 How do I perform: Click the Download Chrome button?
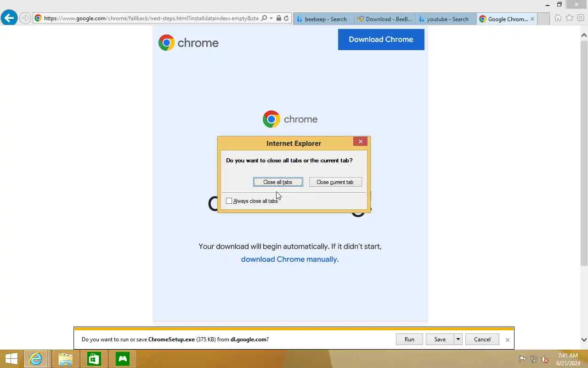381,40
